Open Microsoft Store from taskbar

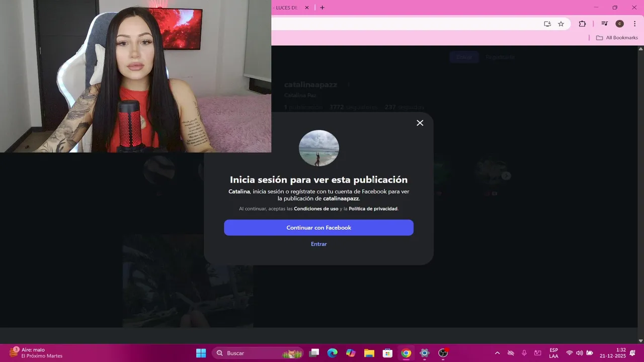coord(387,353)
